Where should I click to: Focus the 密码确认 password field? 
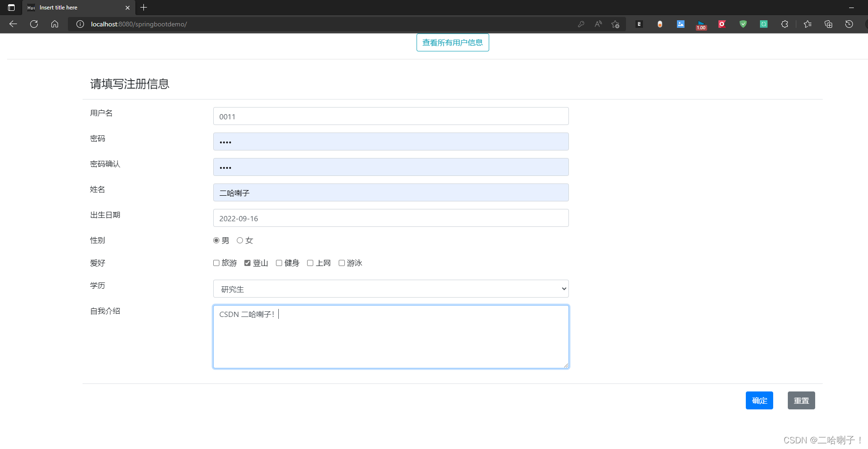(x=391, y=167)
